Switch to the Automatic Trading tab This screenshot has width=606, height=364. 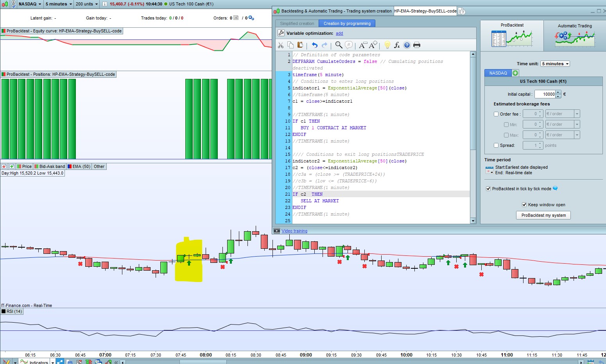575,36
